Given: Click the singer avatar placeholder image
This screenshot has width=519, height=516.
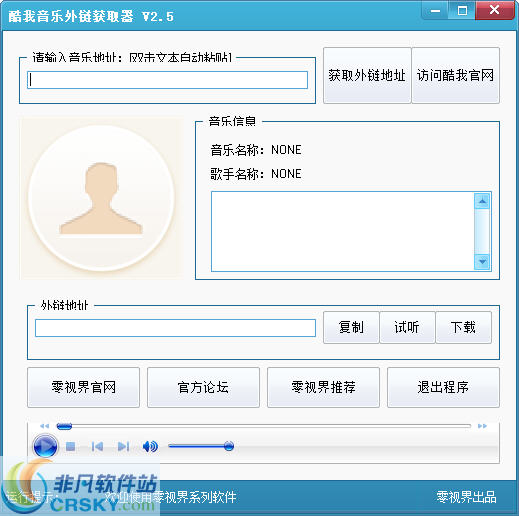Looking at the screenshot, I should point(101,198).
